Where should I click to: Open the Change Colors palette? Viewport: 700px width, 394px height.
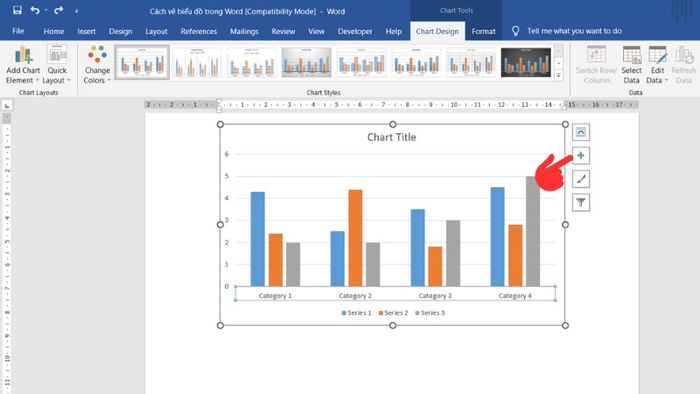[97, 65]
